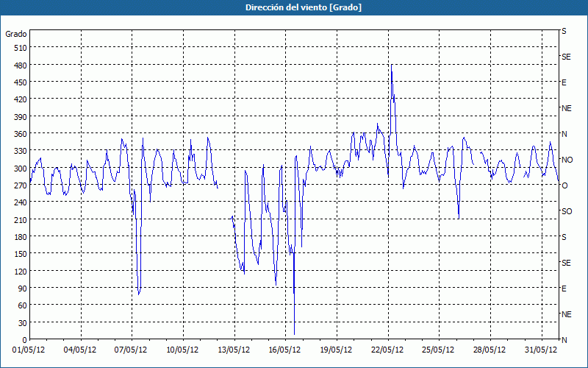
Task: Click date label 19/05/12 on the time axis
Action: coord(336,350)
